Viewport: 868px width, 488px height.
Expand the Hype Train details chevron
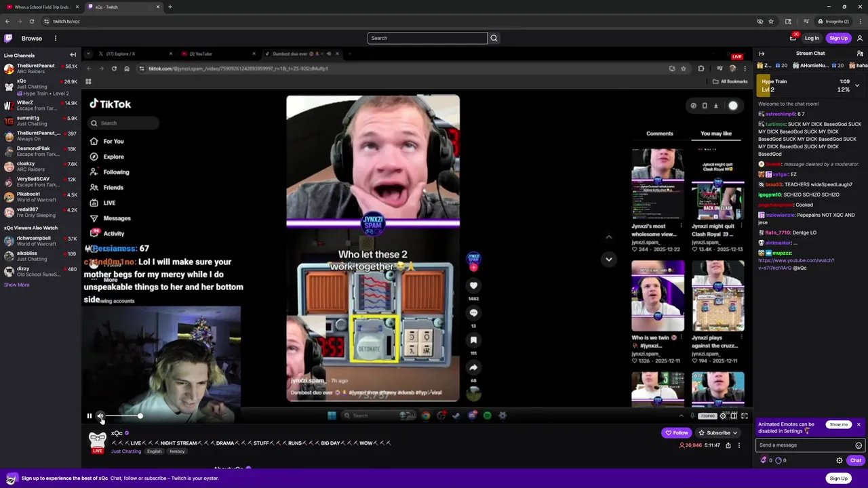857,85
